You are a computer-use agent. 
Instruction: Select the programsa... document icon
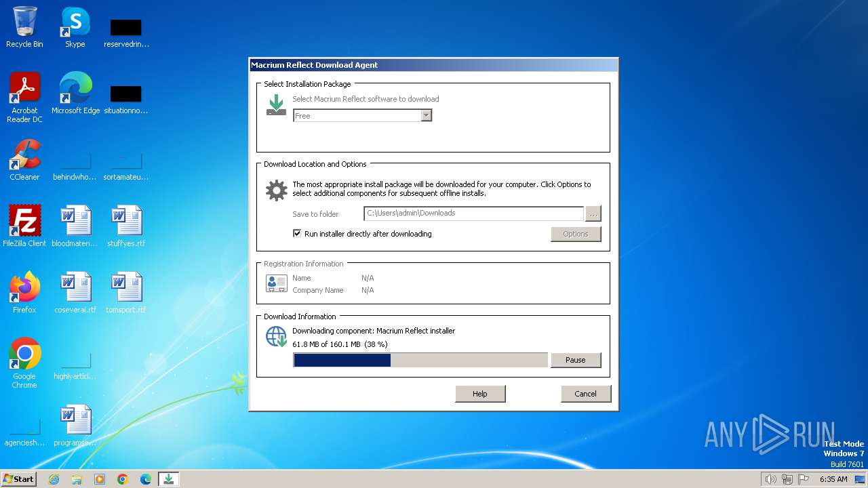point(75,426)
